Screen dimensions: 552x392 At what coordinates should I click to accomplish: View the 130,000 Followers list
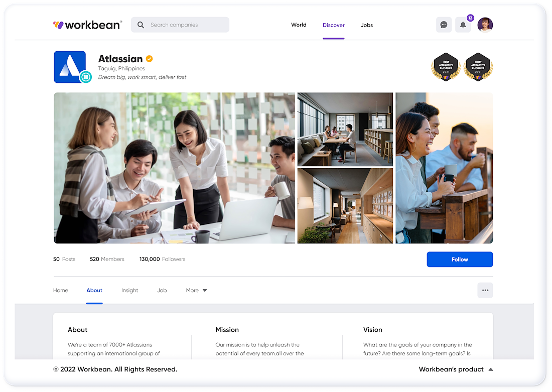[x=162, y=259]
